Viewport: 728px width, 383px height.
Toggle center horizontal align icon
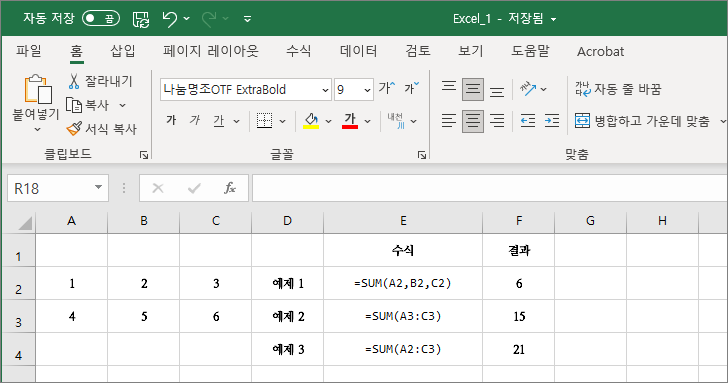[473, 121]
